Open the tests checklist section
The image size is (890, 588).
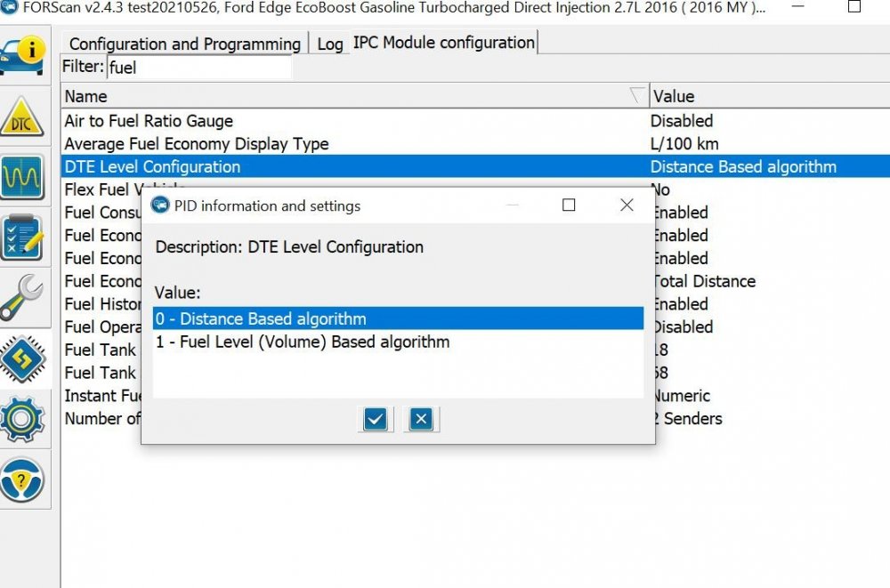22,237
